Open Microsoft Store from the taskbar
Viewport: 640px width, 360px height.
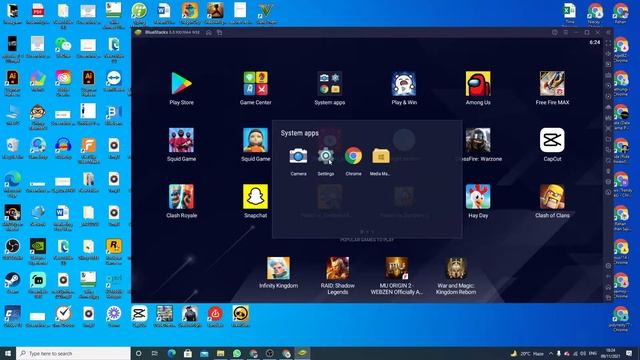pyautogui.click(x=188, y=353)
